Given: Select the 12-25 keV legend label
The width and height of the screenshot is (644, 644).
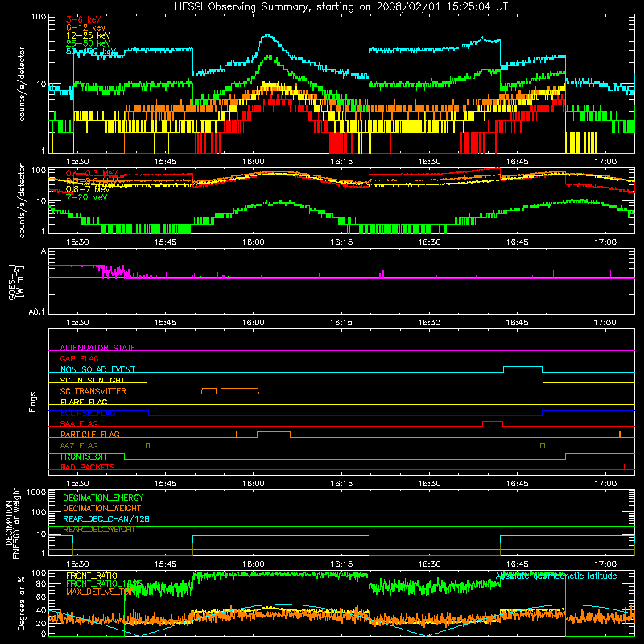Looking at the screenshot, I should click(x=89, y=35).
